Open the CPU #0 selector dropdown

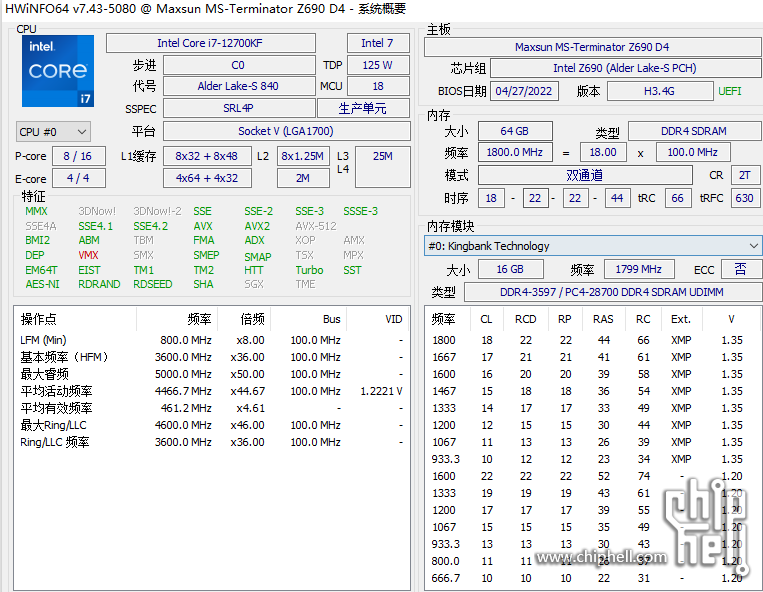(x=53, y=132)
